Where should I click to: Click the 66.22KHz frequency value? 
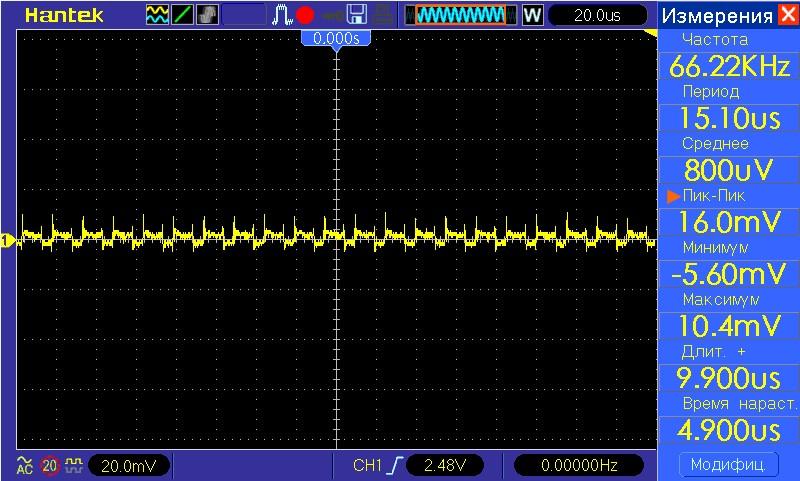click(729, 66)
